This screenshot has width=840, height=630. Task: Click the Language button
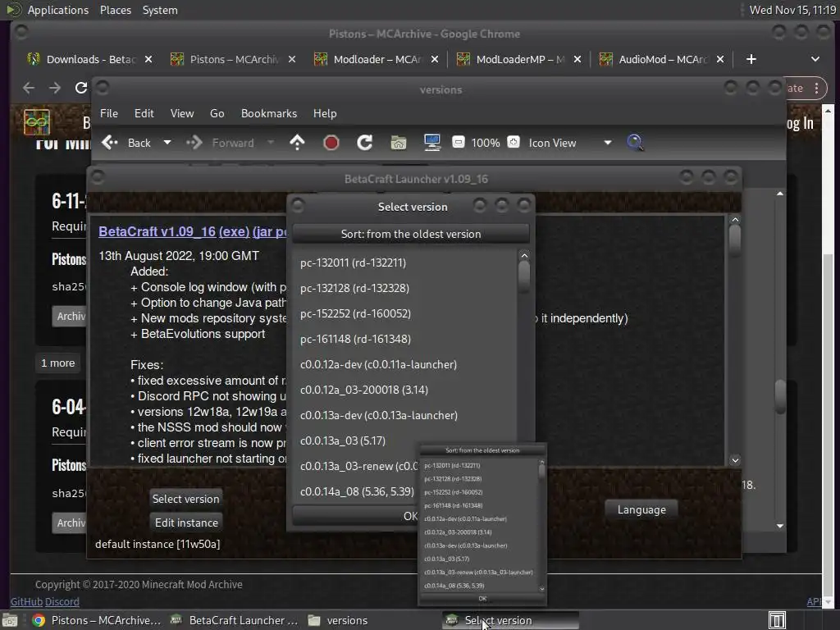point(641,509)
